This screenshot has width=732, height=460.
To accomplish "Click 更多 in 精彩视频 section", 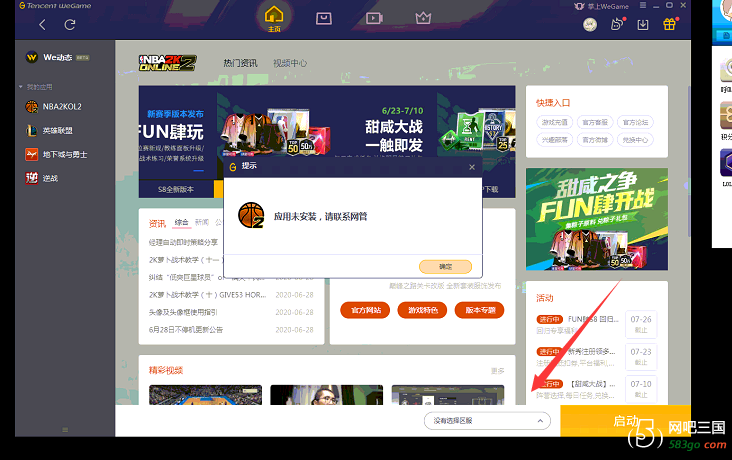I will tap(498, 371).
